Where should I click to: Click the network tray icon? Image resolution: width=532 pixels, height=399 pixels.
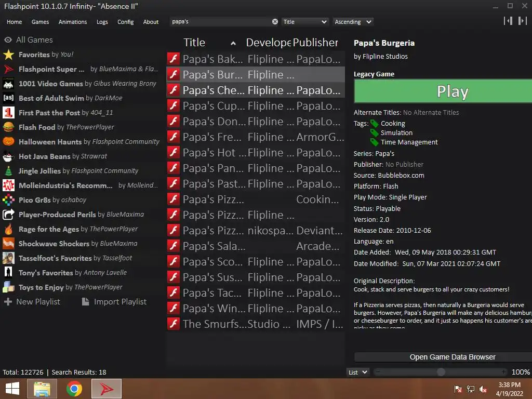point(471,389)
